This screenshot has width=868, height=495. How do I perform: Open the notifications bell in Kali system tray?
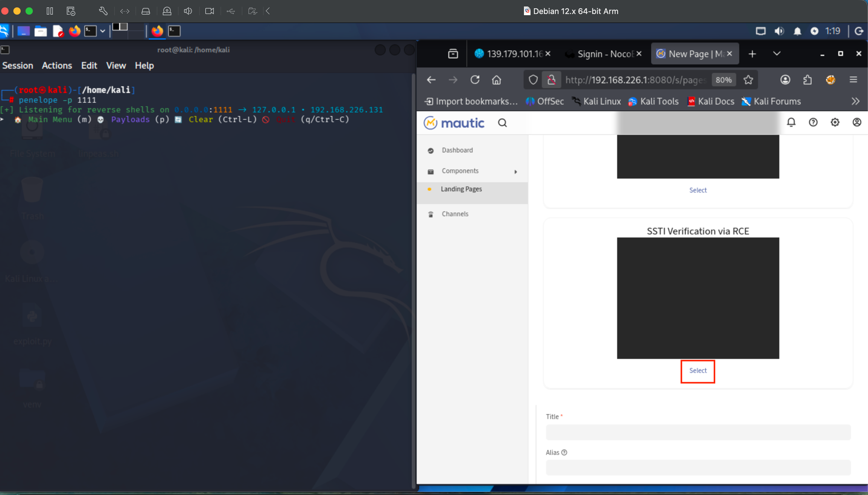coord(797,31)
